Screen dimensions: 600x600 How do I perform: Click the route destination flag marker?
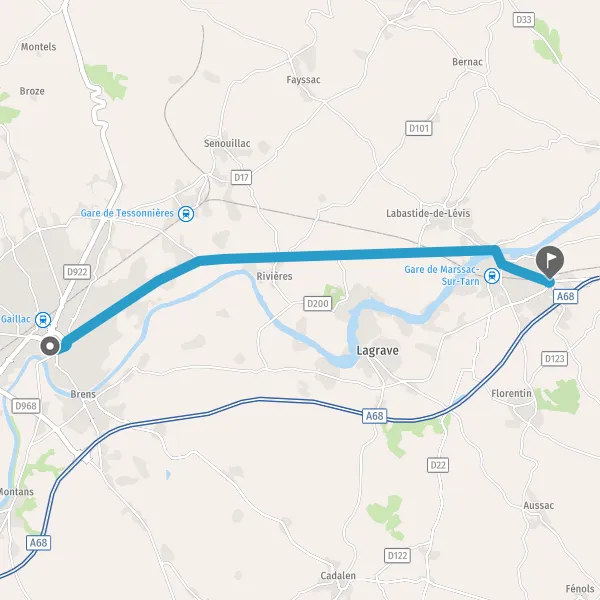coord(550,262)
